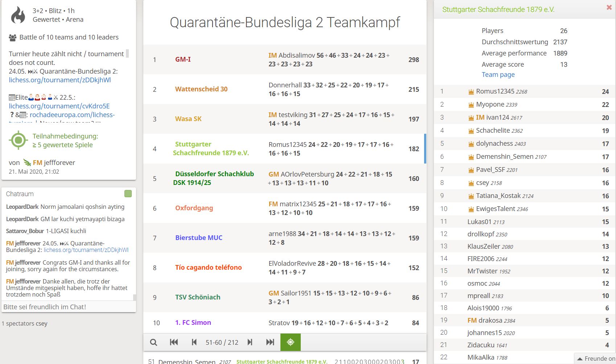This screenshot has height=364, width=616.
Task: Click the blitz flame icon
Action: pyautogui.click(x=18, y=15)
